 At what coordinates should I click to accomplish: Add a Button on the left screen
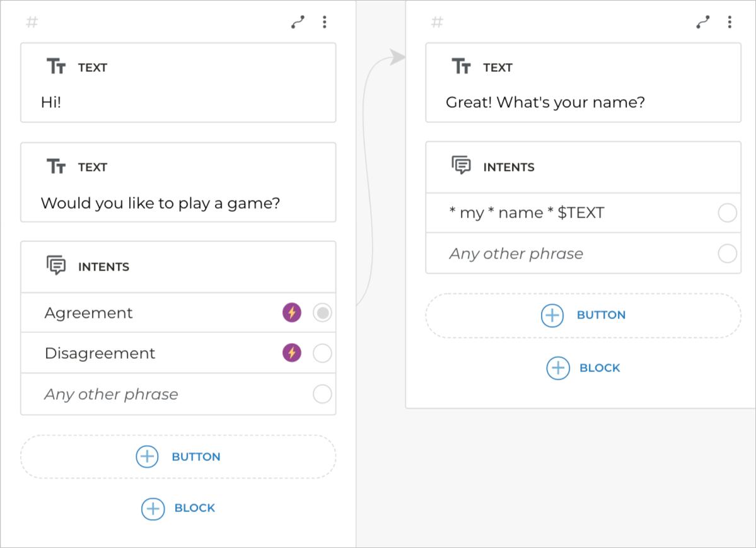[x=178, y=457]
